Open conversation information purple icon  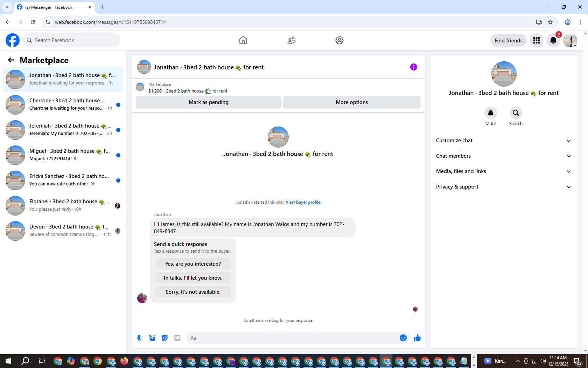(414, 67)
